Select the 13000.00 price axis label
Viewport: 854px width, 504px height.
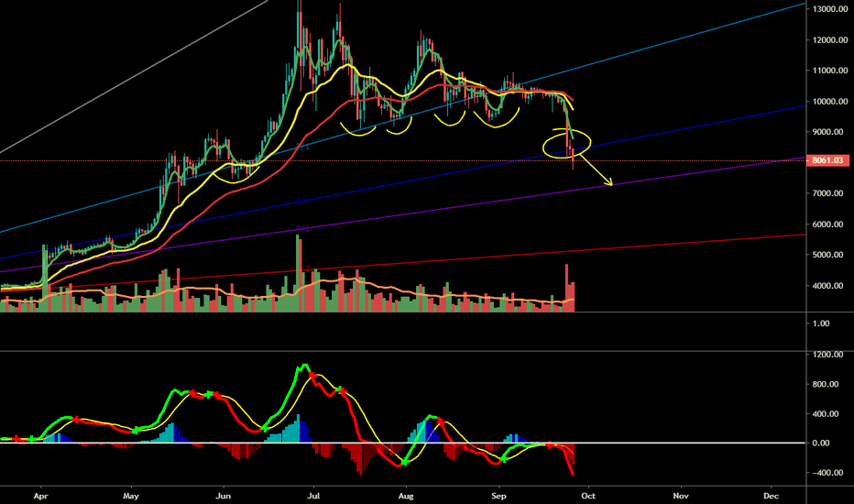(830, 9)
